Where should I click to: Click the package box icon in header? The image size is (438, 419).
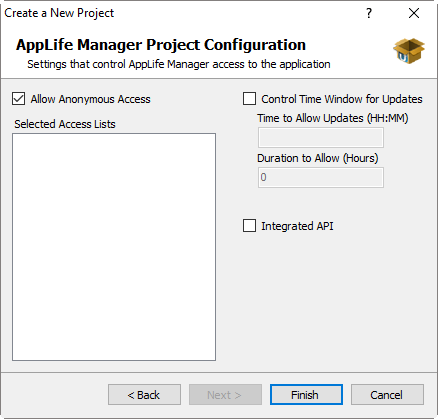[x=409, y=51]
